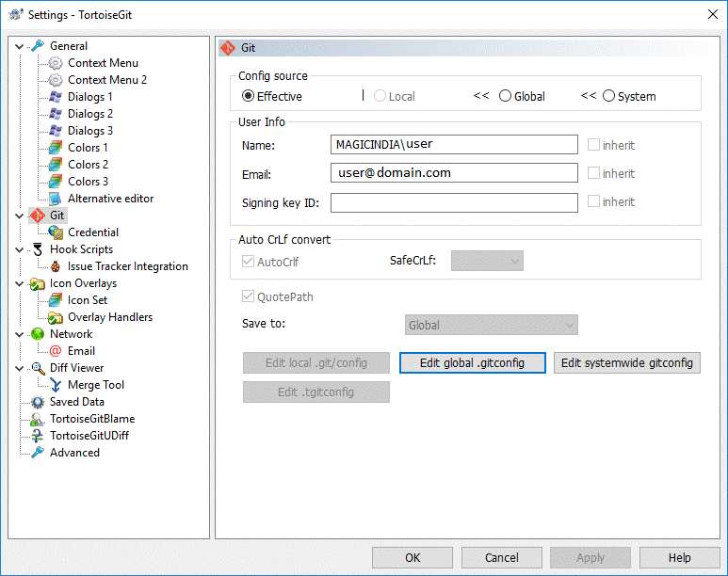Collapse the Diff Viewer tree node
This screenshot has width=728, height=576.
20,369
